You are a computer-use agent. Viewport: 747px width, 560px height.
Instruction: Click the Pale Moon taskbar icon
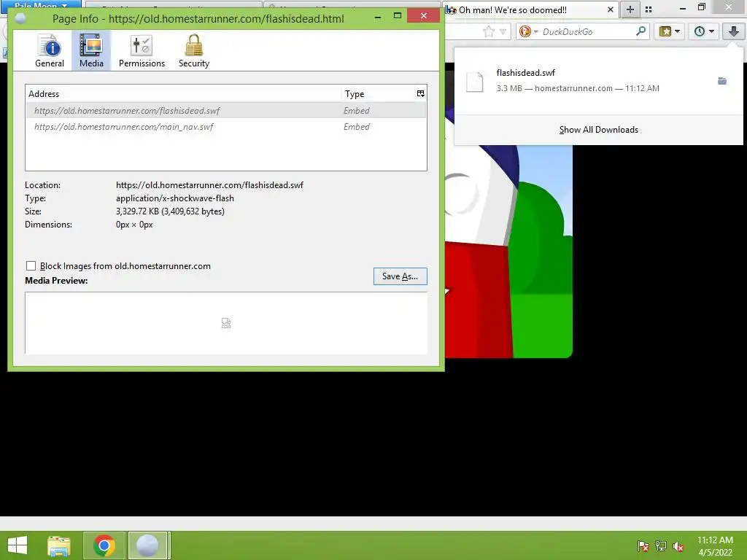click(x=147, y=545)
